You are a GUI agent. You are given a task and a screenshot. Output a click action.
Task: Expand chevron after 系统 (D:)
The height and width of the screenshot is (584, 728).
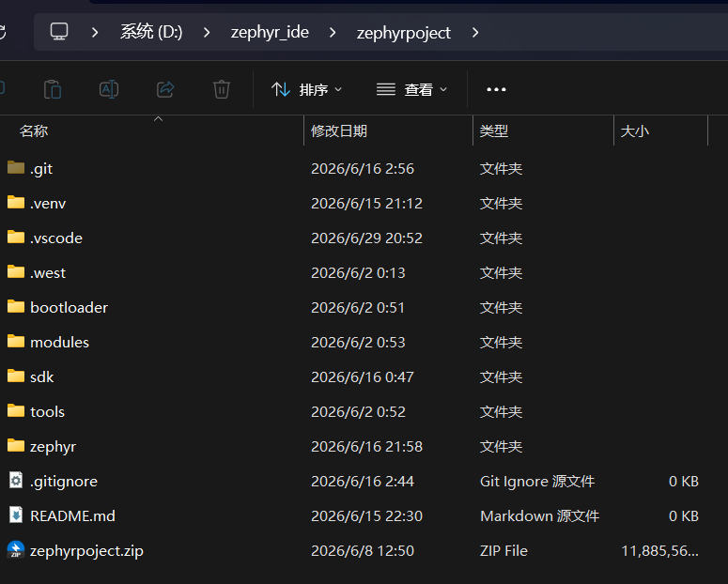click(x=207, y=33)
